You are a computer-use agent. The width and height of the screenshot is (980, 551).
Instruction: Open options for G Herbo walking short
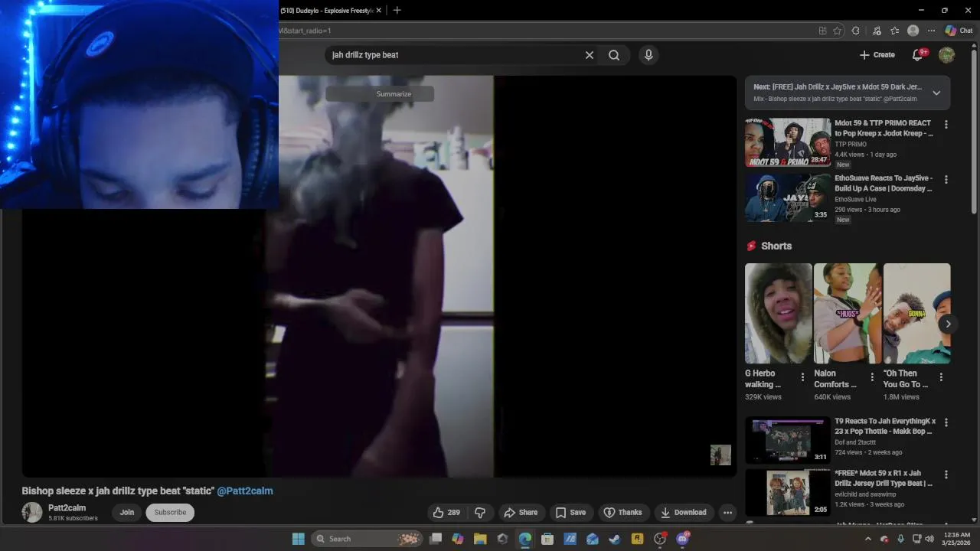click(802, 377)
